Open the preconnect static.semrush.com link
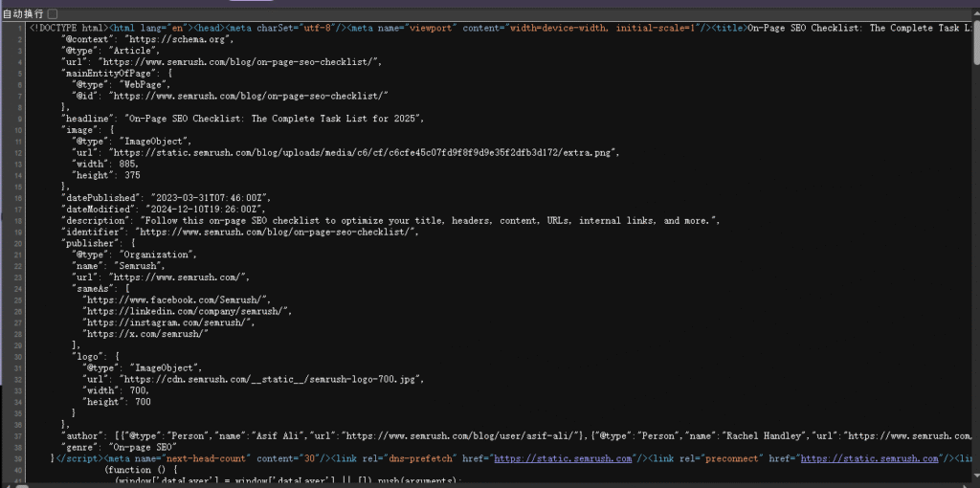The image size is (980, 488). click(869, 458)
